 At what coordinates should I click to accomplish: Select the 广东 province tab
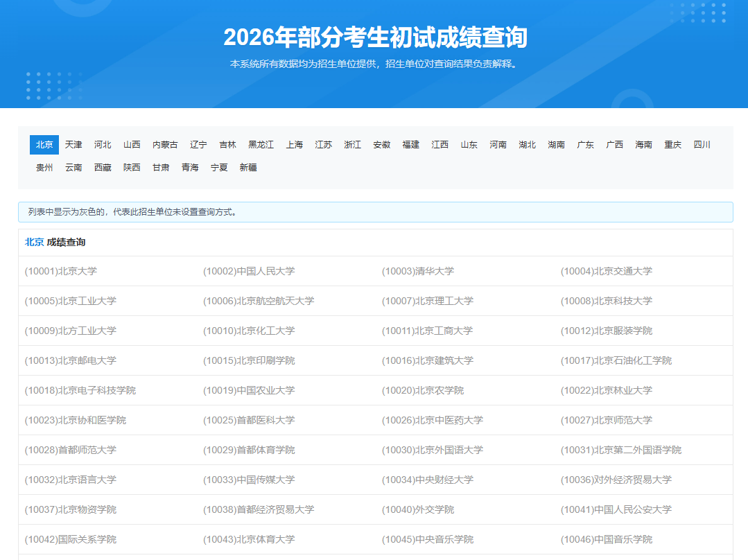pyautogui.click(x=585, y=145)
